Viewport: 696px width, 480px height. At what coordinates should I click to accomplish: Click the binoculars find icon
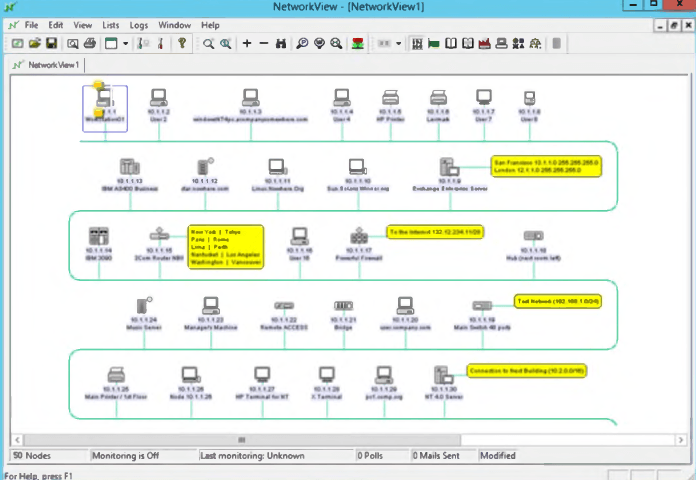(x=280, y=44)
